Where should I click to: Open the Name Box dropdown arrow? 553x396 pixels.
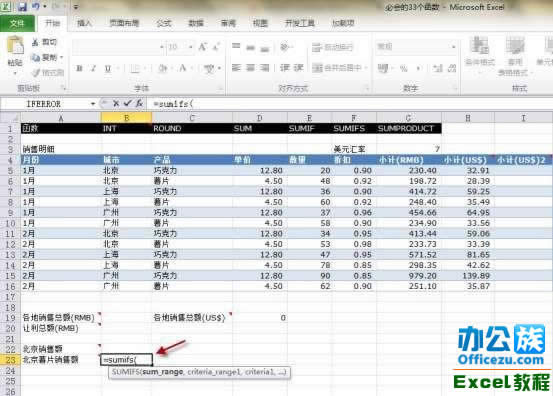(x=93, y=104)
